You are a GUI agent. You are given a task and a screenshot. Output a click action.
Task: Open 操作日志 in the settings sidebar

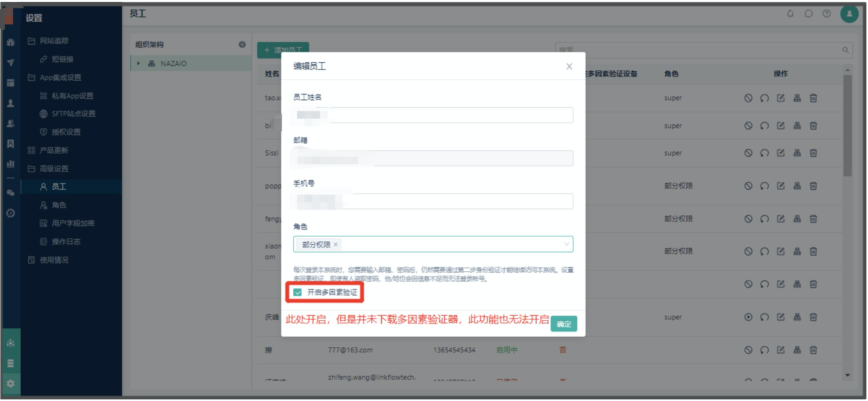[x=66, y=242]
